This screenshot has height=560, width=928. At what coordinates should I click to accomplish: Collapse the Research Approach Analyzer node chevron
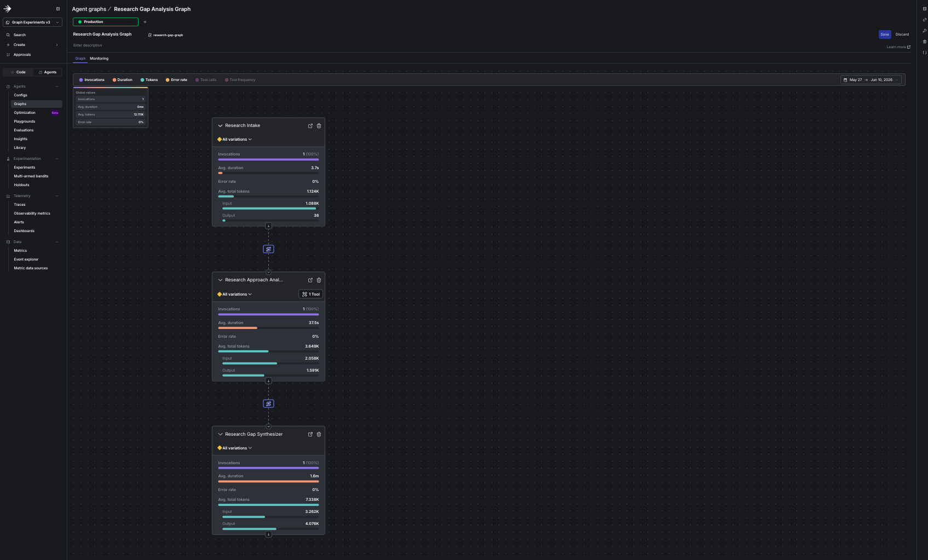[220, 280]
